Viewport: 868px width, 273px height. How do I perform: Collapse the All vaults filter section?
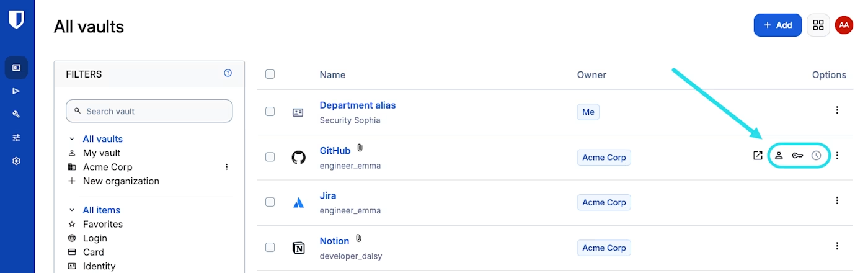pos(72,139)
